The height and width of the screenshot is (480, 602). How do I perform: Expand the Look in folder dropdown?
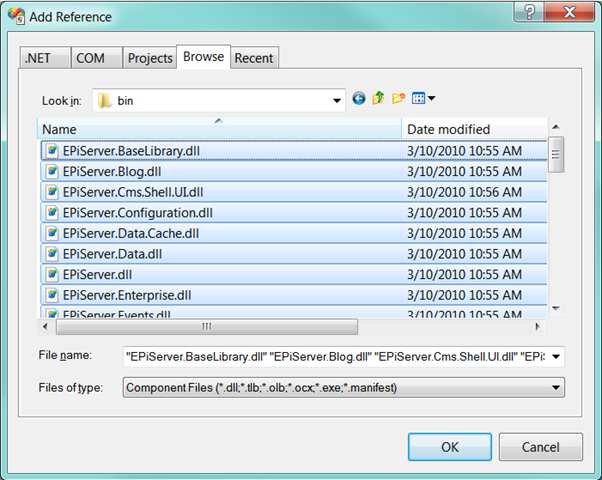pyautogui.click(x=337, y=100)
